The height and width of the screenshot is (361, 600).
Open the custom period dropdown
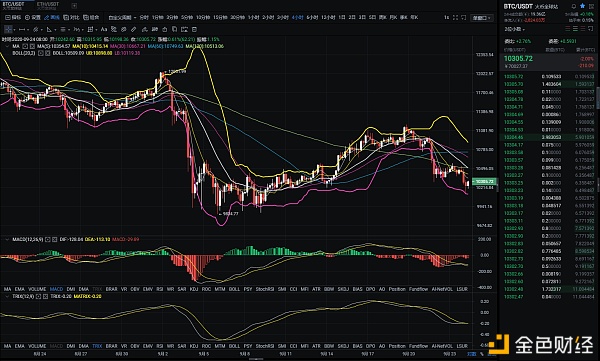(122, 18)
